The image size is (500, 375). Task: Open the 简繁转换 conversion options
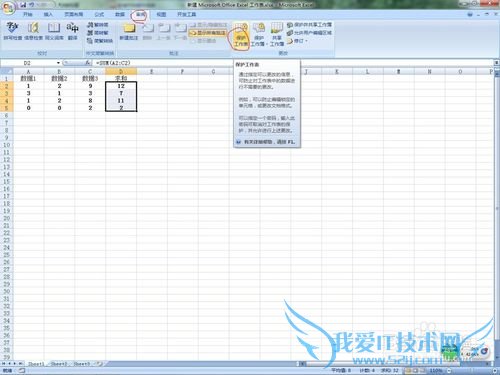tap(100, 41)
